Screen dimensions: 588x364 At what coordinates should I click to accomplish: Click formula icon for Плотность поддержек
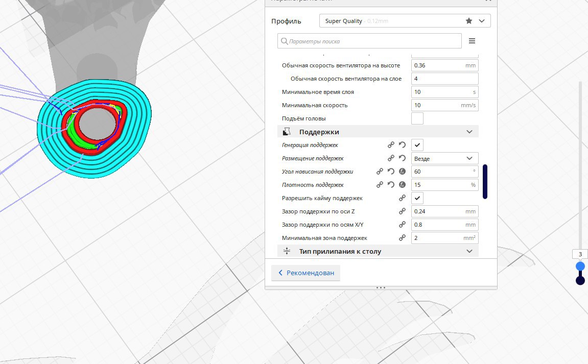pos(402,184)
